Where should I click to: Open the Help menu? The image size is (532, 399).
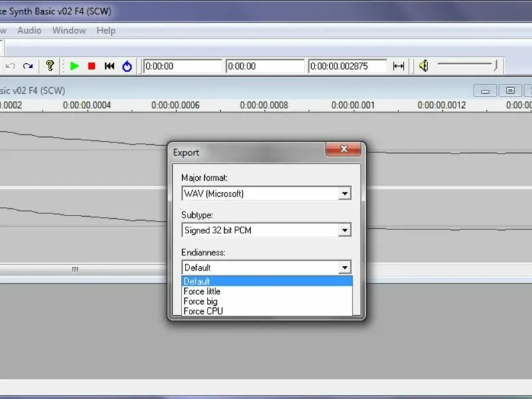(x=106, y=31)
